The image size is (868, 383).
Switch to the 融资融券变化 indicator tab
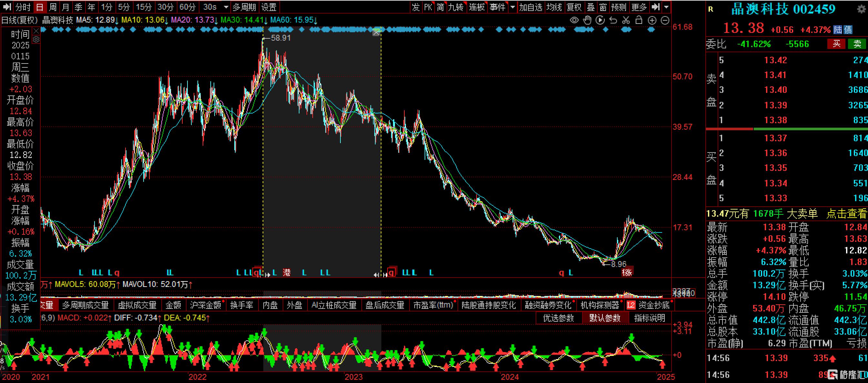pyautogui.click(x=548, y=305)
